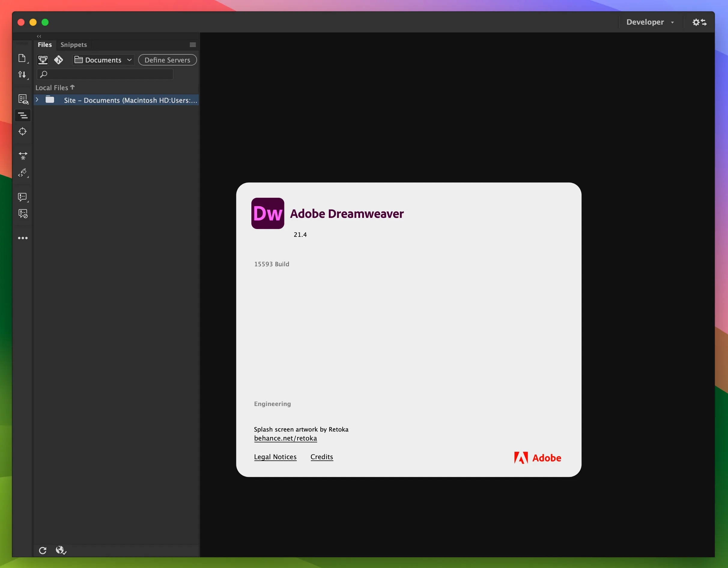Close the window with the red button
728x568 pixels.
(21, 22)
